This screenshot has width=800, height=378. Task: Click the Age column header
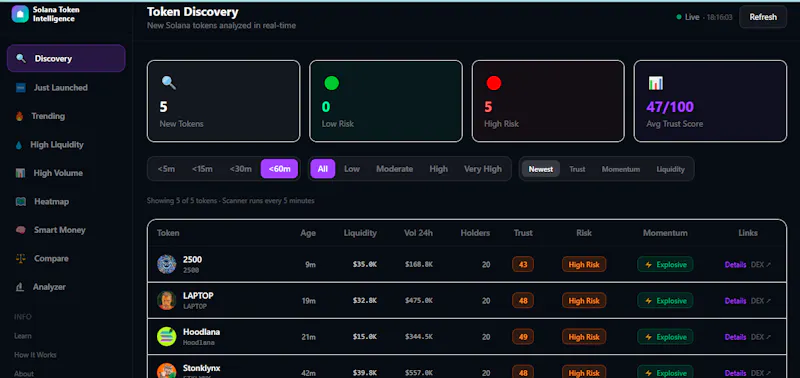308,233
